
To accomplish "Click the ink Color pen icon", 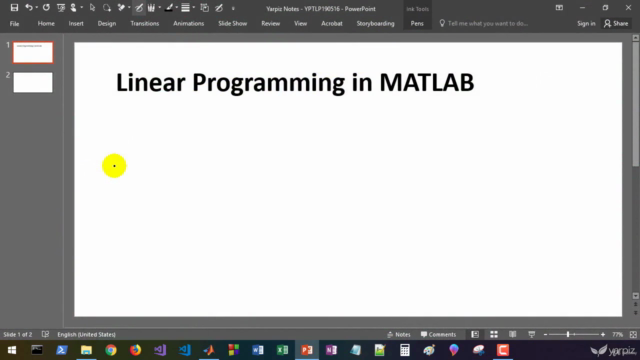I will pos(169,8).
